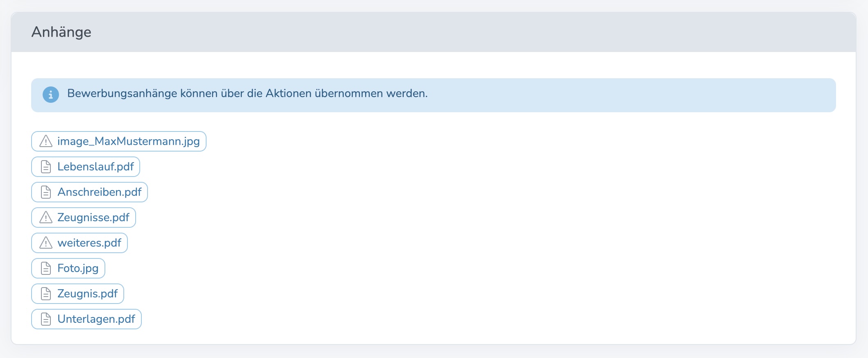868x358 pixels.
Task: Open the attachment Lebenslauf.pdf
Action: tap(95, 167)
